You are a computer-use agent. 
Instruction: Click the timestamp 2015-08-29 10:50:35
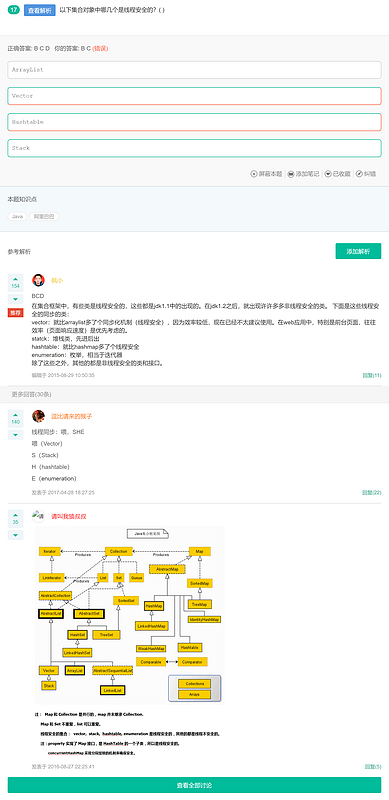pos(71,376)
